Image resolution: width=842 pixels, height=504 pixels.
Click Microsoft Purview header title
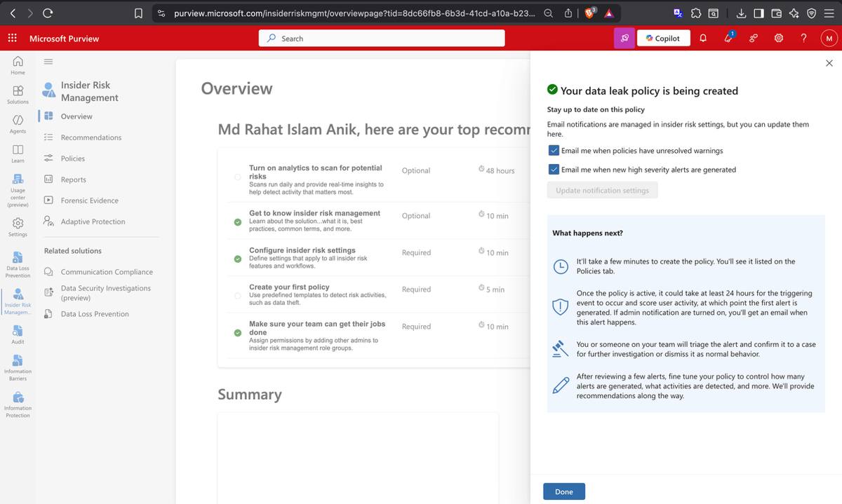[64, 38]
